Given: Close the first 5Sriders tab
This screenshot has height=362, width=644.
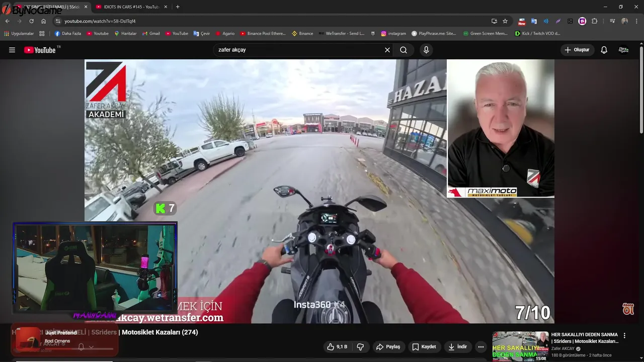Looking at the screenshot, I should pos(86,7).
